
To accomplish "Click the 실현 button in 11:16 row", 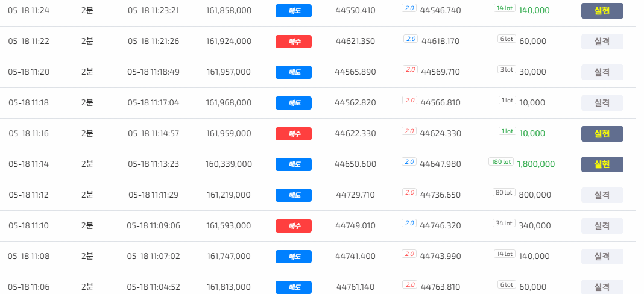I will pyautogui.click(x=602, y=134).
